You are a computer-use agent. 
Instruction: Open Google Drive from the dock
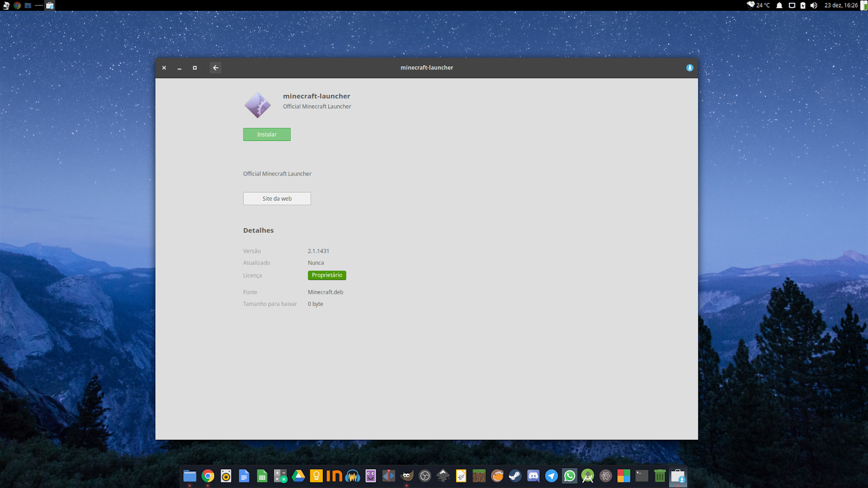298,476
